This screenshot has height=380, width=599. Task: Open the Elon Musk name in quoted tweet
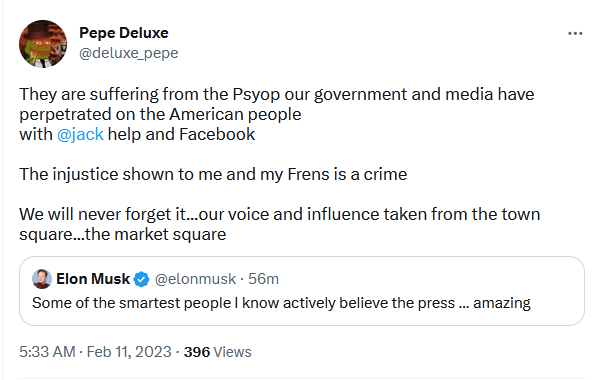coord(93,279)
